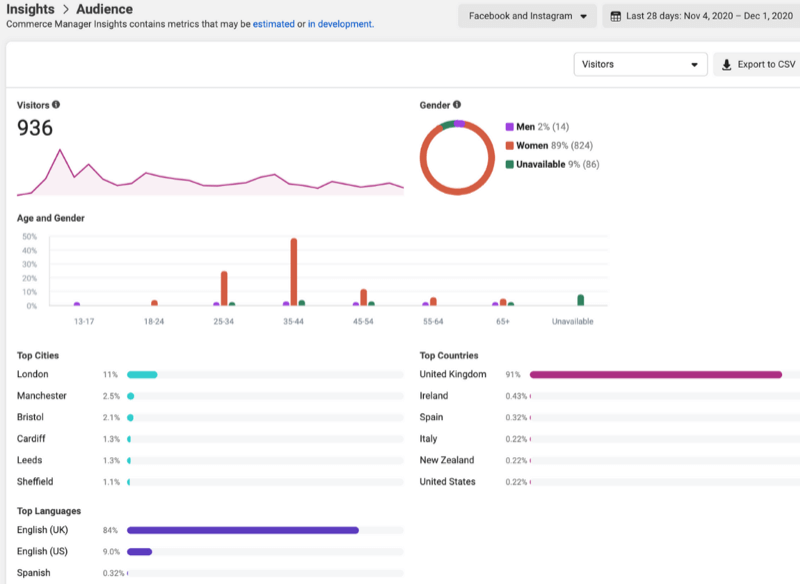
Task: Select the Audience breadcrumb
Action: click(105, 9)
